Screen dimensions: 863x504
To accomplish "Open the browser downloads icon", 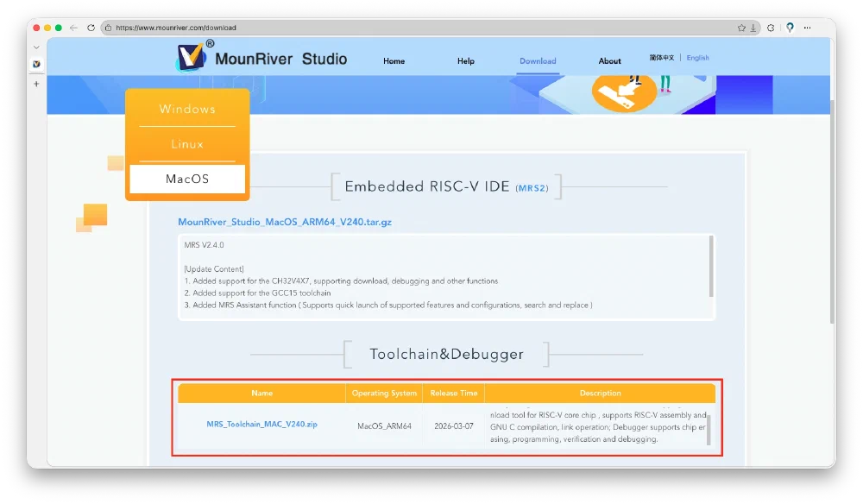I will (753, 28).
